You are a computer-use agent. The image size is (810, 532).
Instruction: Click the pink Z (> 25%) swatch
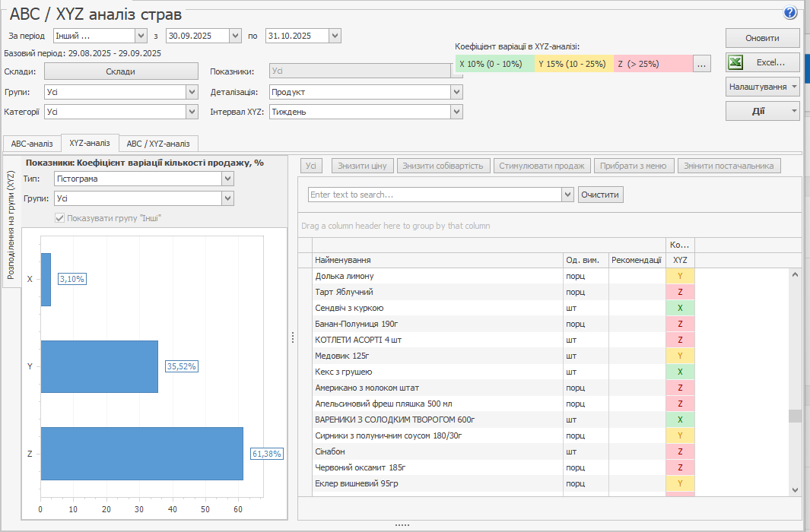coord(653,65)
